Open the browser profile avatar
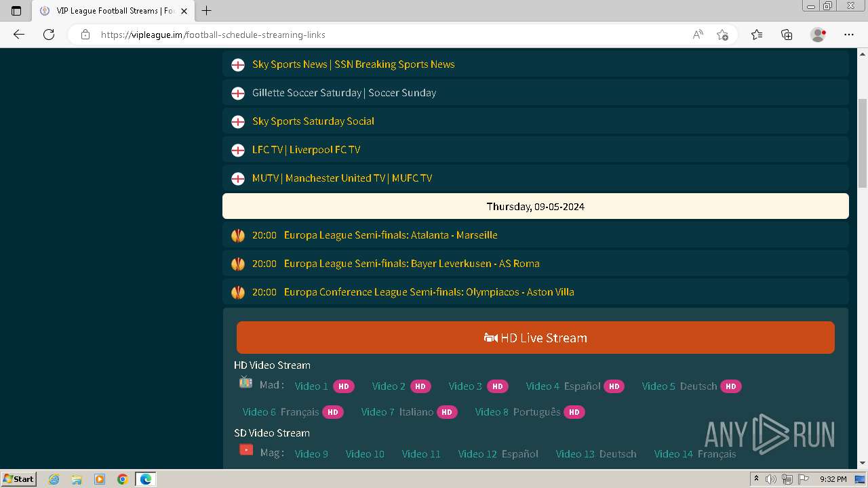This screenshot has height=488, width=868. point(818,35)
